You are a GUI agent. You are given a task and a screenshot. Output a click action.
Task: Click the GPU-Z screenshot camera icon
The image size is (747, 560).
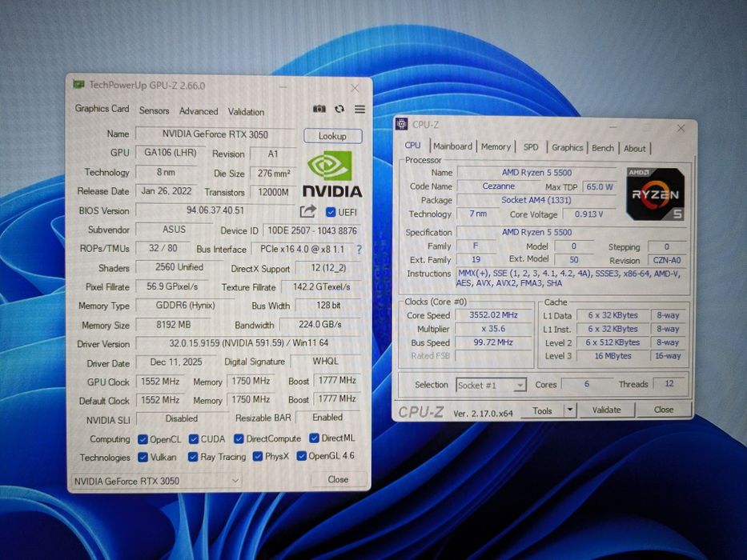pos(319,109)
